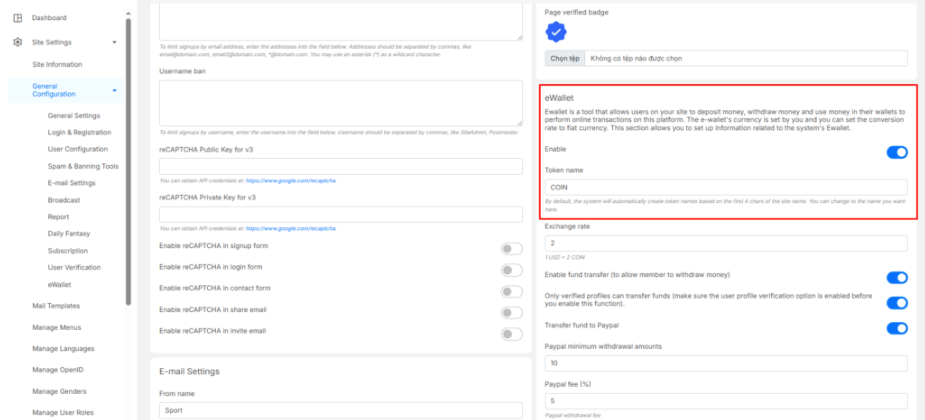Viewport: 925px width, 420px height.
Task: Collapse the Site Settings section arrow
Action: point(114,42)
